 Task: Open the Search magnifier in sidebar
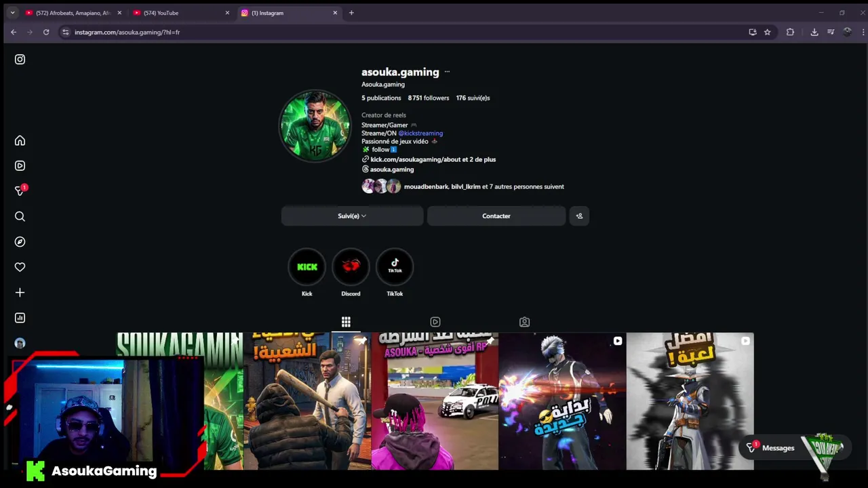20,216
